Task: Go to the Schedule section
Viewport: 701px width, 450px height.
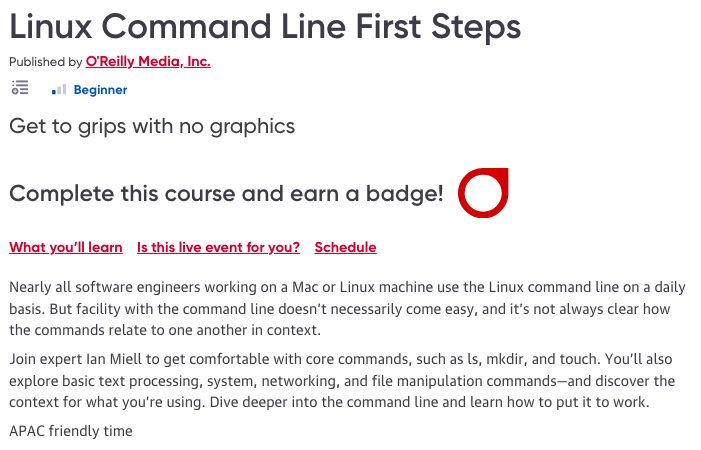Action: click(x=345, y=247)
